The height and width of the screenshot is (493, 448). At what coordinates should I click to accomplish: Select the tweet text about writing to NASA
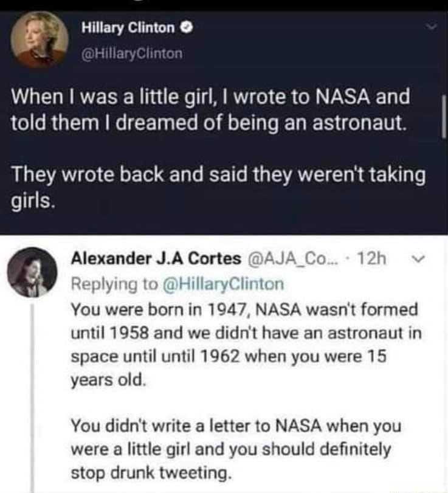(211, 109)
